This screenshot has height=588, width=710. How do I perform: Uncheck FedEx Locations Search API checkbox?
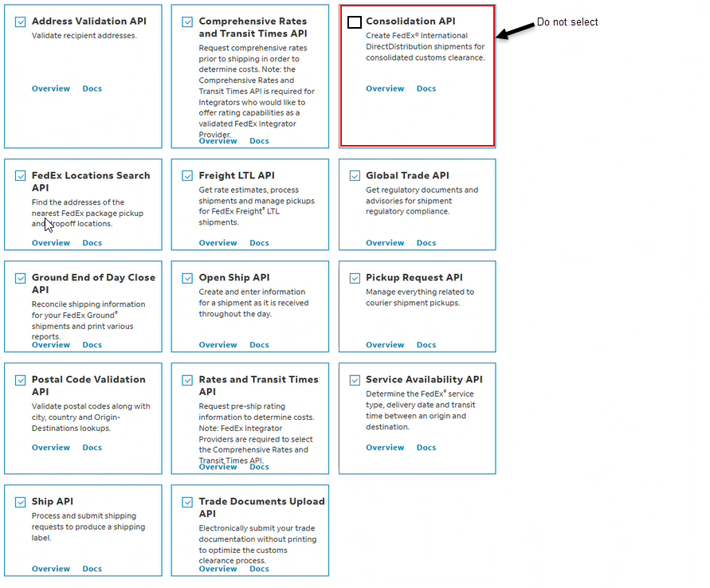pos(21,176)
